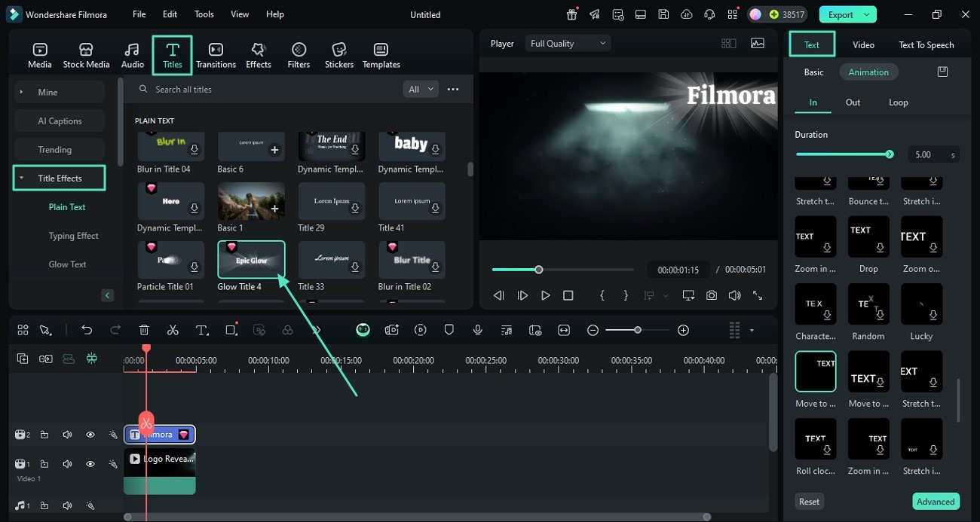The width and height of the screenshot is (980, 522).
Task: Click the gift icon in title bar
Action: point(572,14)
